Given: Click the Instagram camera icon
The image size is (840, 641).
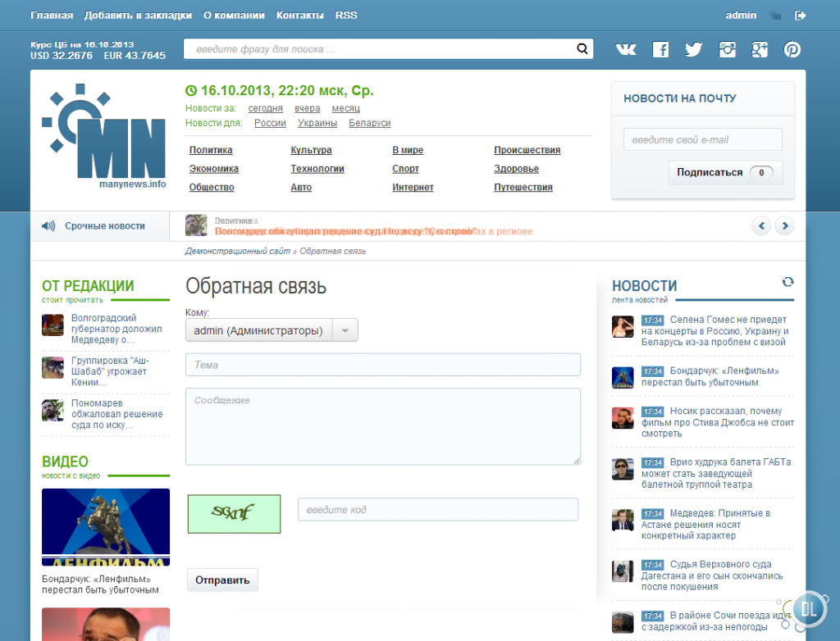Looking at the screenshot, I should pos(728,49).
